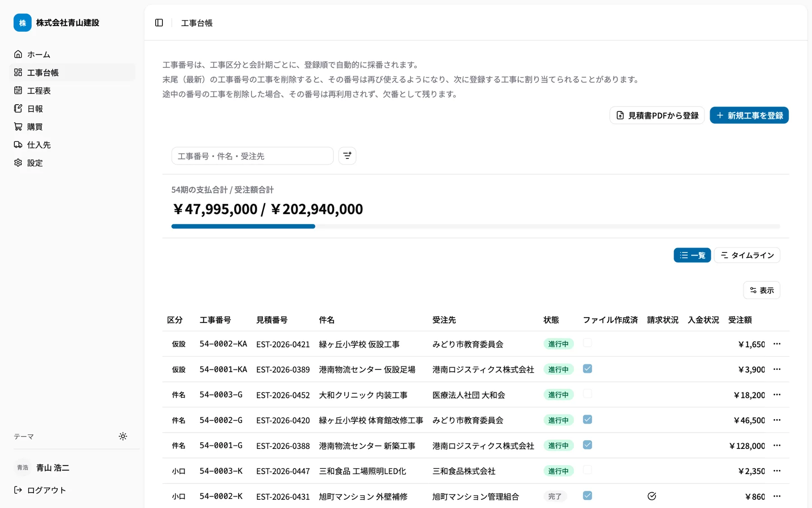Uncheck ファイル作成済 for 54-0002-K
The height and width of the screenshot is (508, 812).
pyautogui.click(x=587, y=495)
